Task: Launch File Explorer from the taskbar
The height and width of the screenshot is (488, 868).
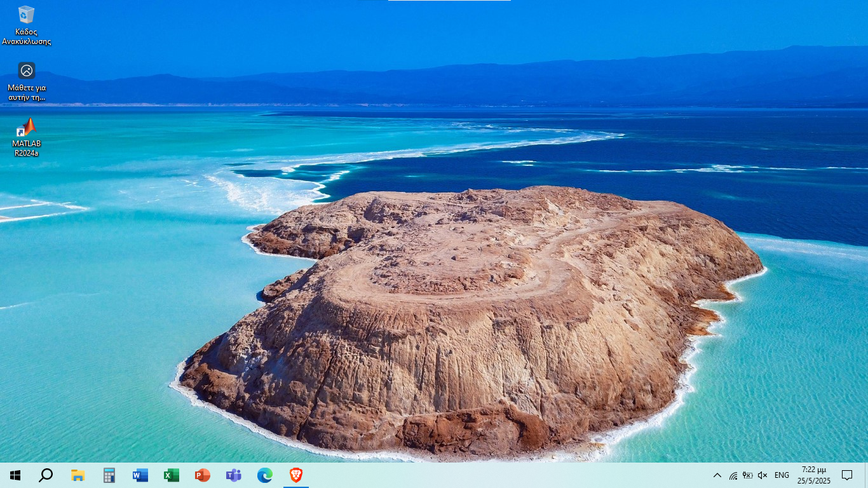Action: [78, 475]
